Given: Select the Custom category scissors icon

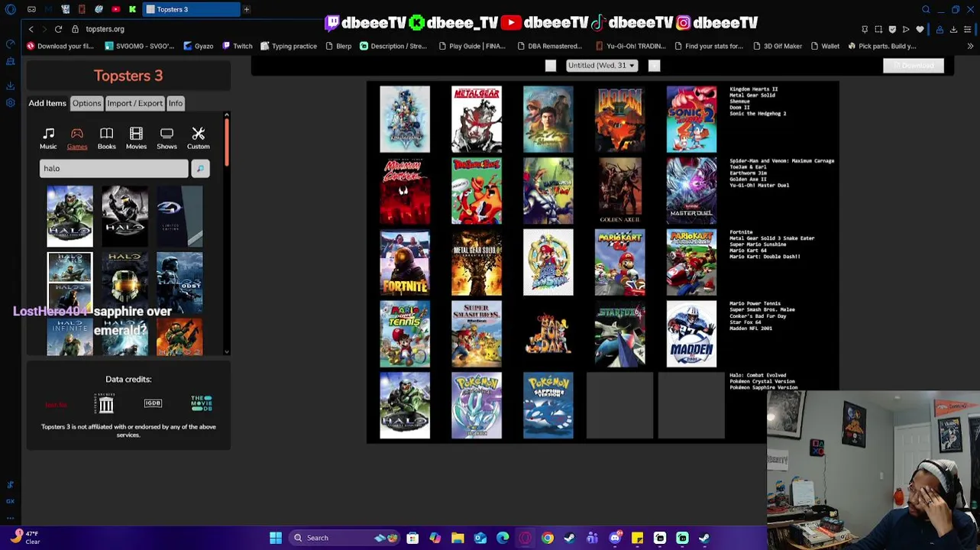Looking at the screenshot, I should click(198, 138).
